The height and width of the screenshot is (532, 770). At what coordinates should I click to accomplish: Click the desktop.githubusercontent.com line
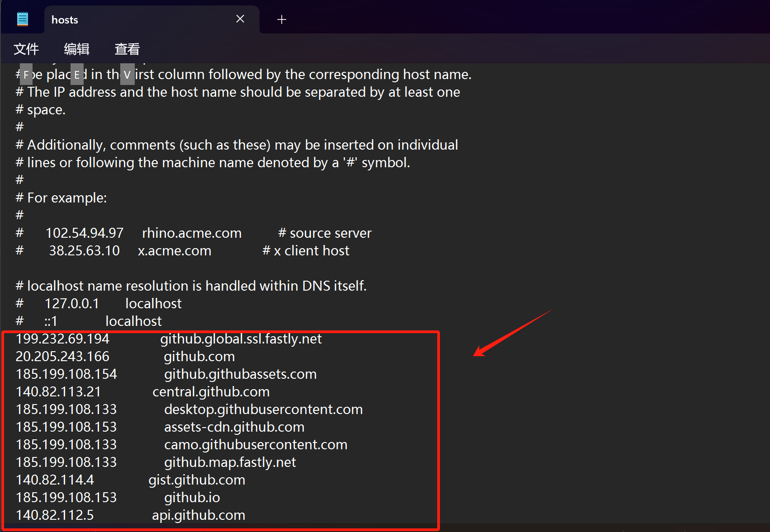264,409
